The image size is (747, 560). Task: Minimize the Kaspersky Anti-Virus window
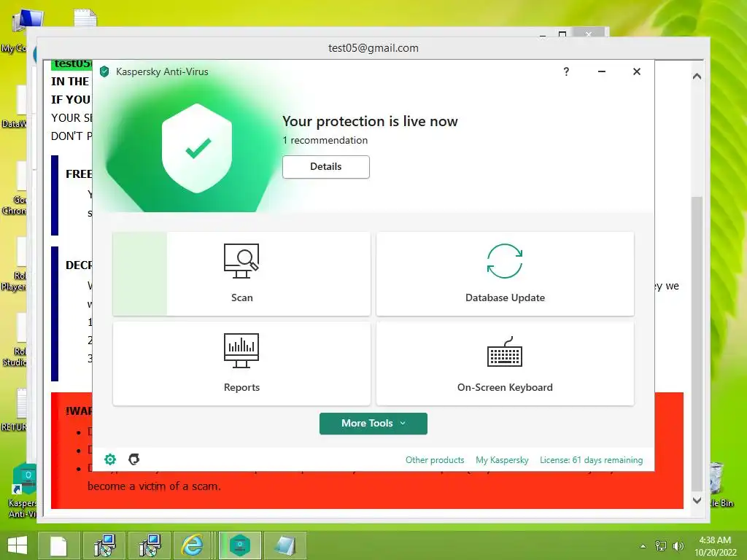(602, 71)
